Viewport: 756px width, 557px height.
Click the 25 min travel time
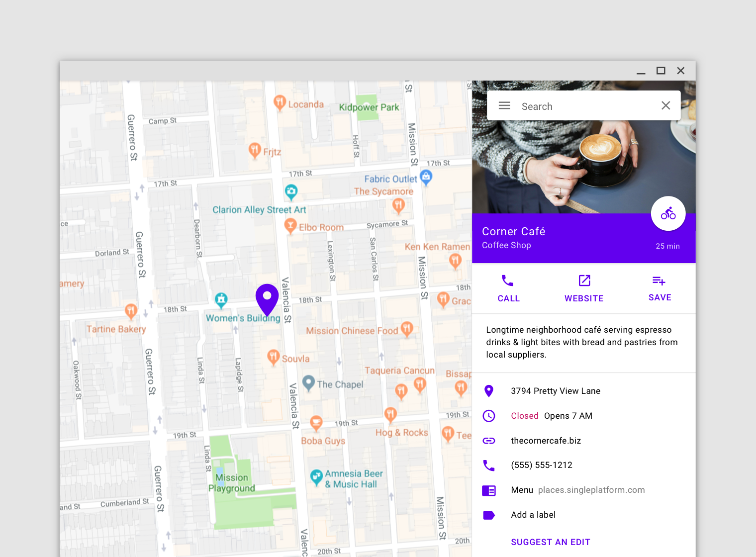point(667,246)
